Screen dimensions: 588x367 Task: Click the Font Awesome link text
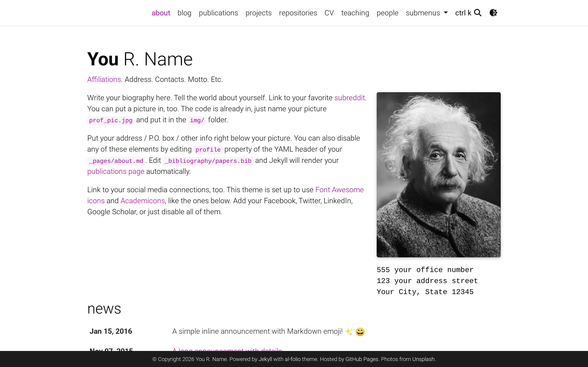click(x=339, y=189)
